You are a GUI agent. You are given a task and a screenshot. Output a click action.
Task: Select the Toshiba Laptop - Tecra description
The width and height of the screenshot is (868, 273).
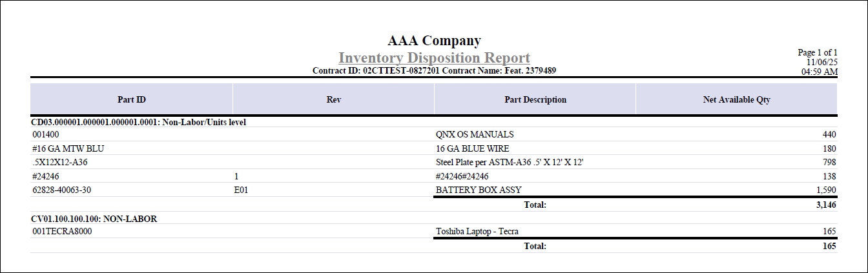pos(477,231)
